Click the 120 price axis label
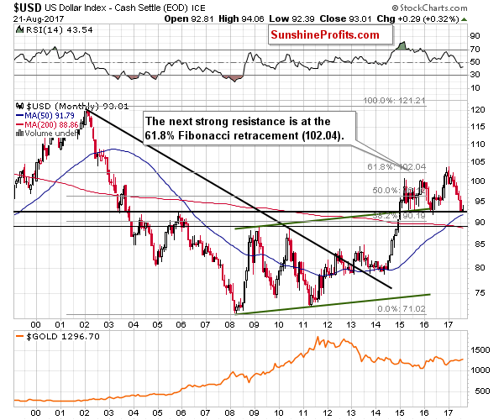The height and width of the screenshot is (420, 504). tap(477, 109)
